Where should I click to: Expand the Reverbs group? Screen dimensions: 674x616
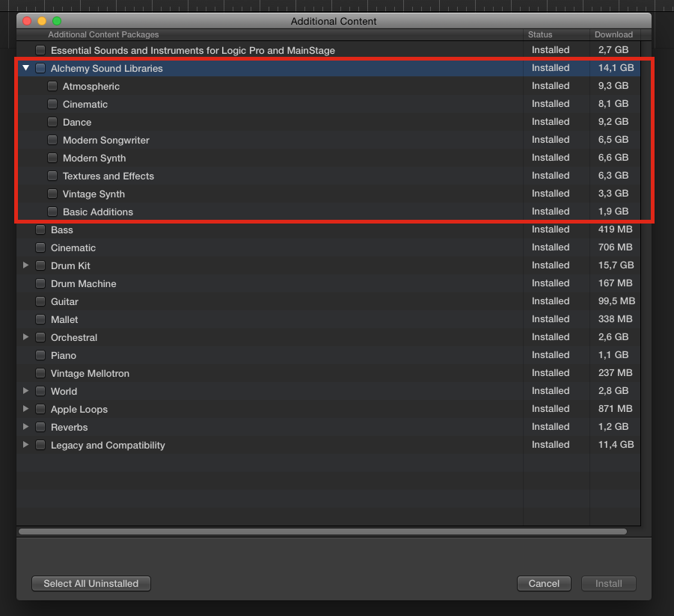25,427
